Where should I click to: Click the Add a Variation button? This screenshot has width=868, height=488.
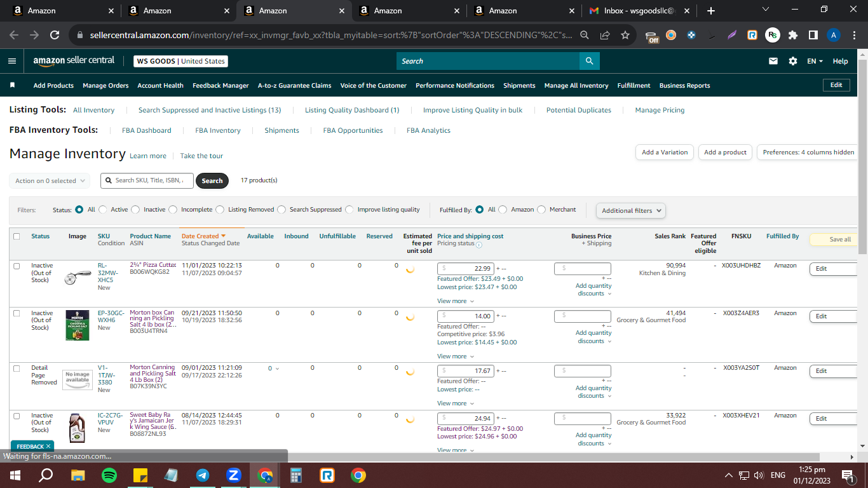(x=665, y=152)
